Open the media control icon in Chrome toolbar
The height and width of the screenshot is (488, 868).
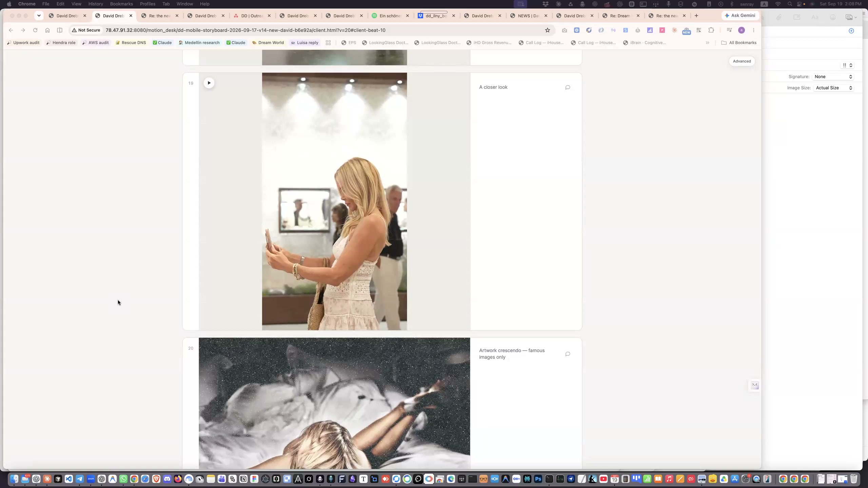pos(729,30)
